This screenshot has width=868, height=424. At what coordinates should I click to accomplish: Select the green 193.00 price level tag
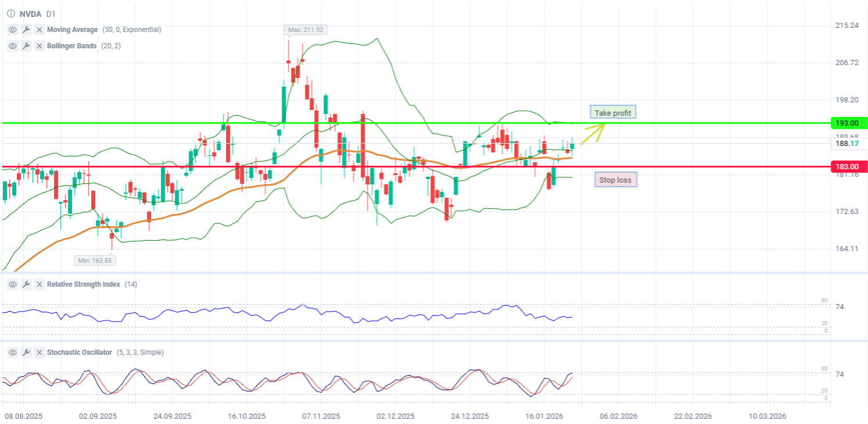click(x=848, y=123)
